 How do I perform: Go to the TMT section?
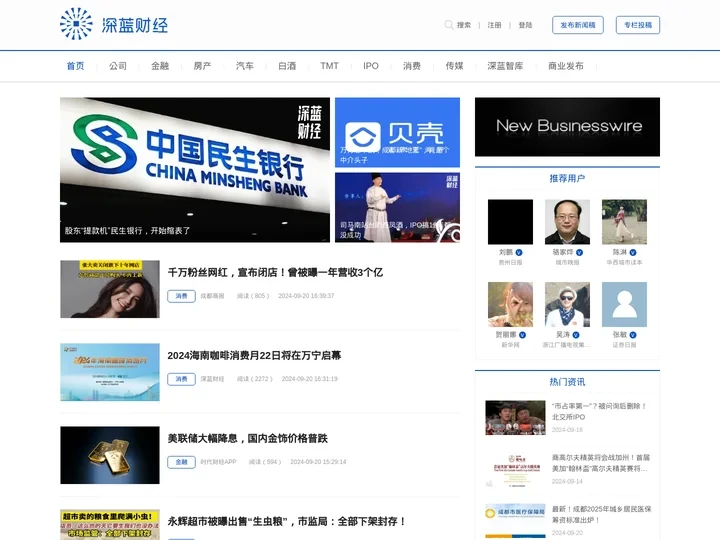click(329, 66)
